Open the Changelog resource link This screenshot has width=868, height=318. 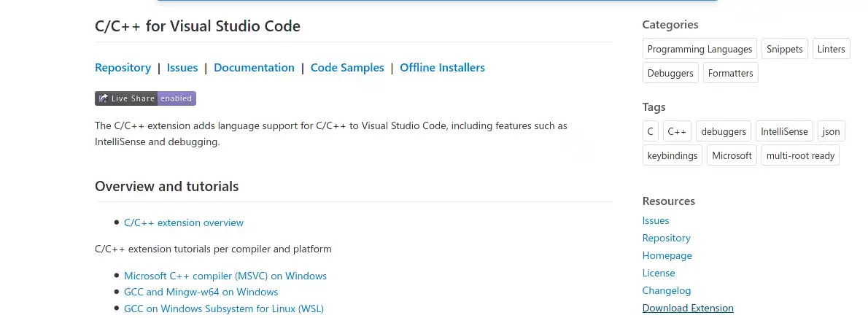[667, 290]
